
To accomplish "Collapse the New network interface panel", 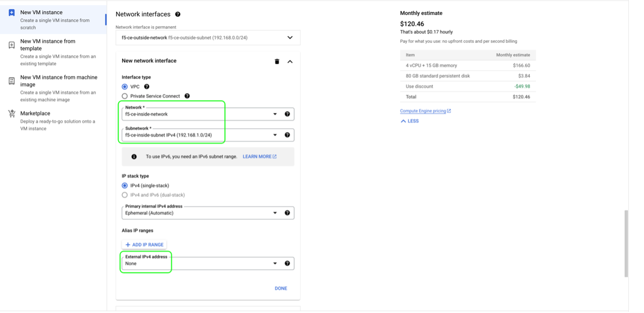I will tap(290, 62).
